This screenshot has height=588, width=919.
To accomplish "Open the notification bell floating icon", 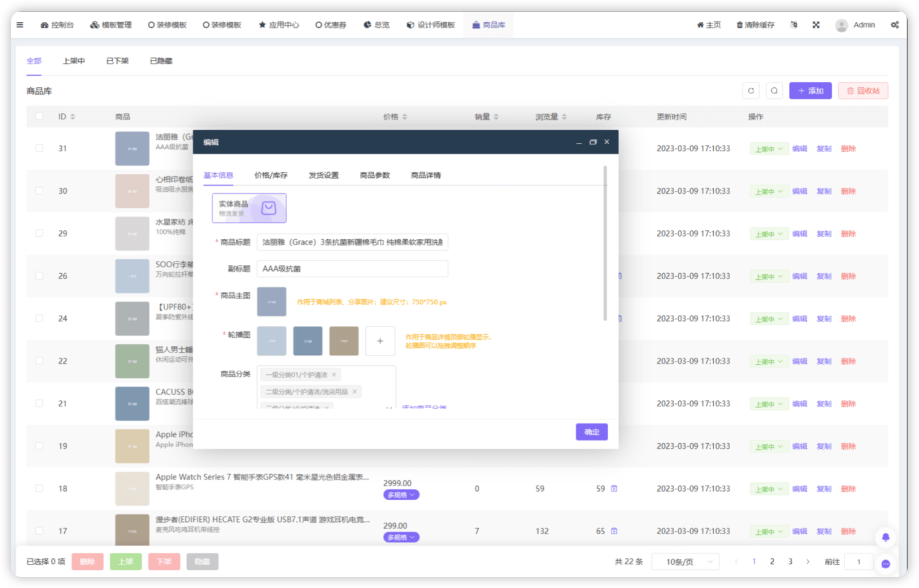I will point(885,537).
